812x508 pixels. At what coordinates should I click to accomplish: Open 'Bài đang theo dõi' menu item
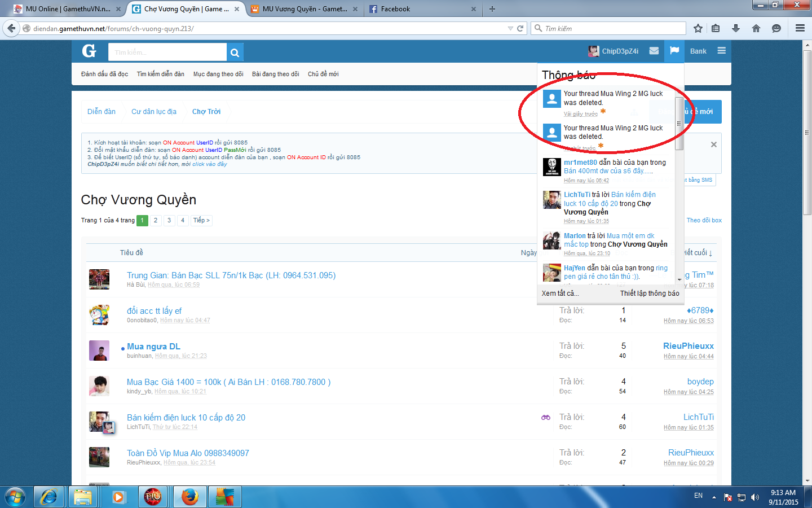(x=275, y=74)
